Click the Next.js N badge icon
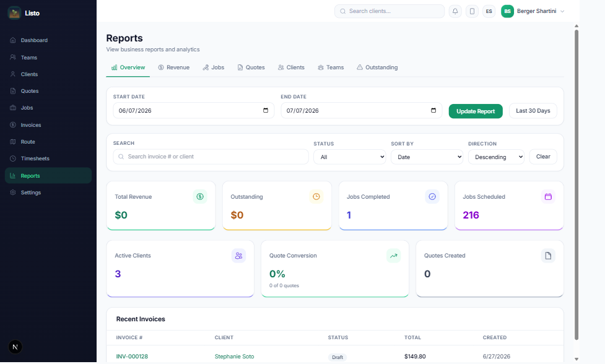The height and width of the screenshot is (364, 605). 15,347
